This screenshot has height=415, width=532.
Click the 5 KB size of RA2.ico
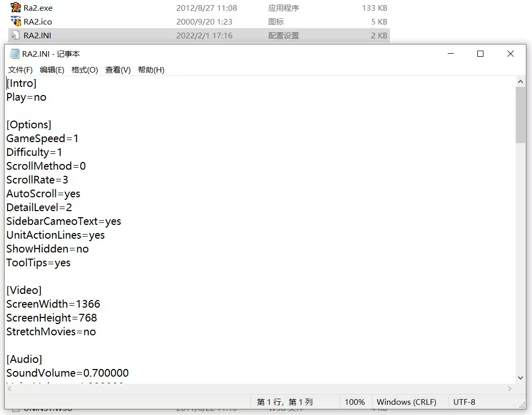379,21
